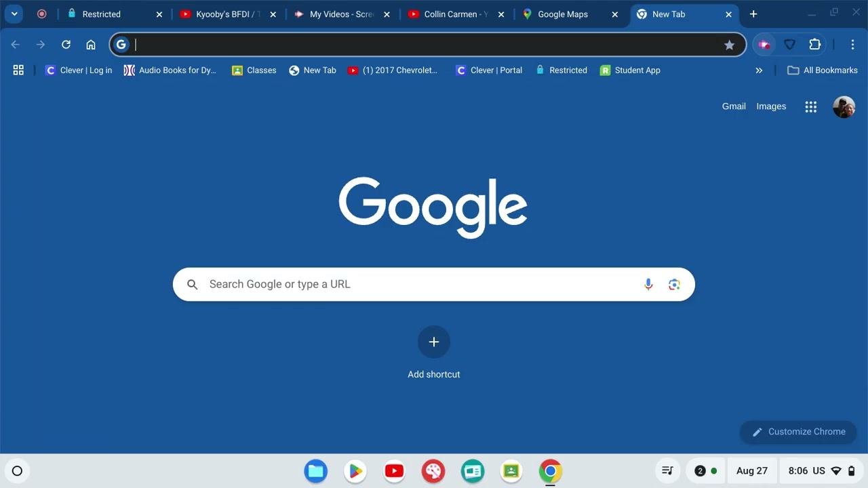Screen dimensions: 868x488
Task: Close the Restricted tab
Action: [159, 14]
